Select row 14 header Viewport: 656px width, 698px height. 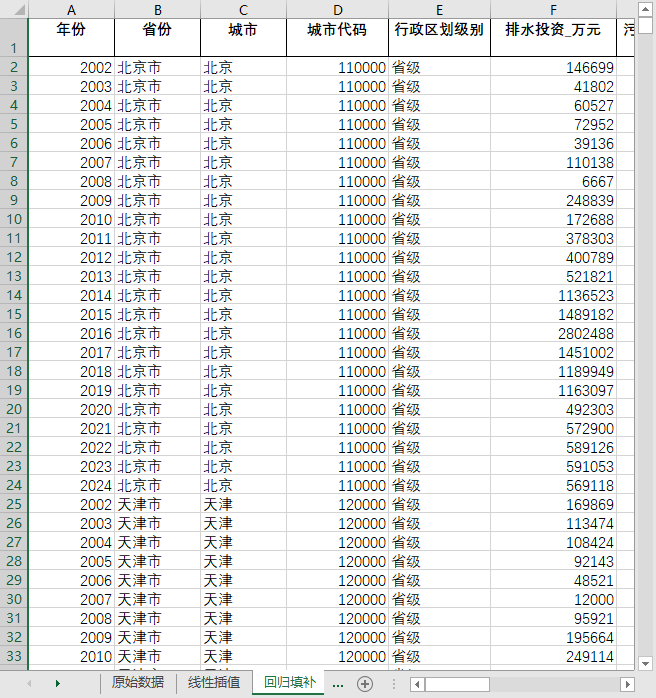14,295
